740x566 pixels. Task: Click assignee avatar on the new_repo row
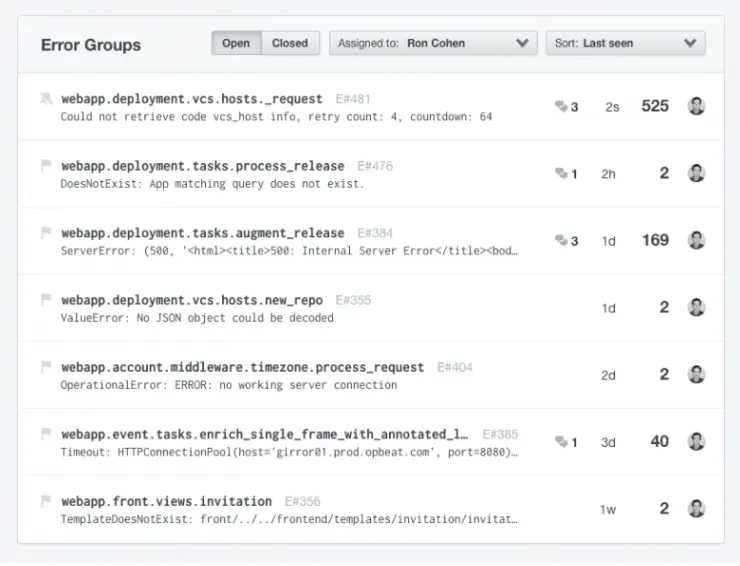(697, 307)
